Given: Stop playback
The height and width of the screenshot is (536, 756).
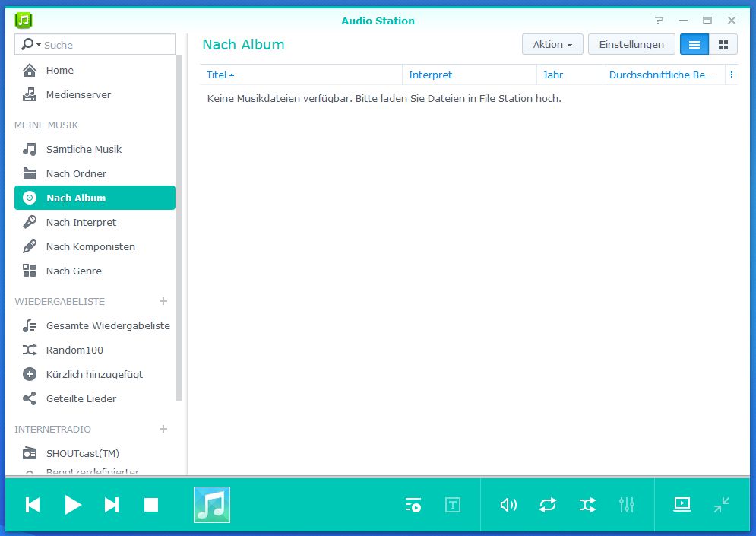Looking at the screenshot, I should tap(151, 505).
